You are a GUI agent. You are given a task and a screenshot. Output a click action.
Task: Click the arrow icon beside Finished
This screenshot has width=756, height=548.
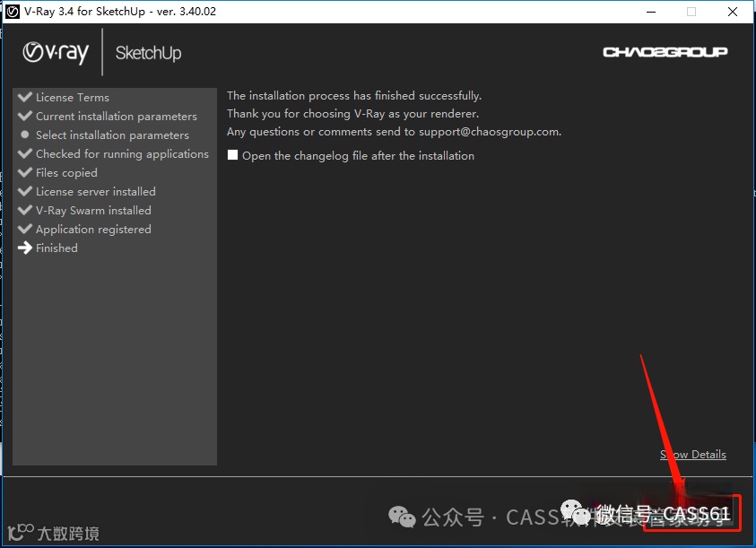tap(24, 248)
